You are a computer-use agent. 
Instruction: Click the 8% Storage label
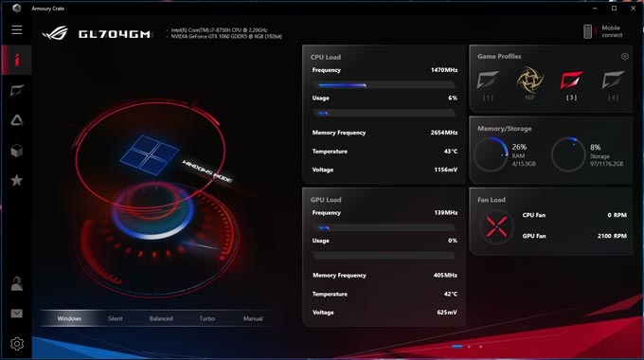click(x=595, y=147)
